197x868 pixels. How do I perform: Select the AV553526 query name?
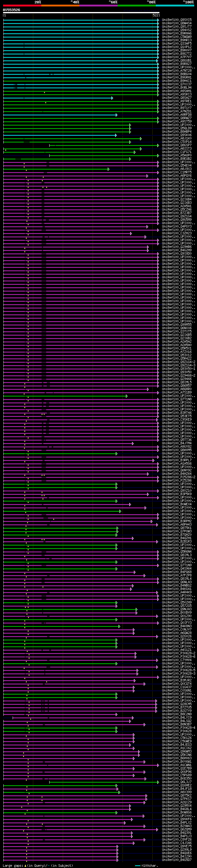(x=11, y=10)
